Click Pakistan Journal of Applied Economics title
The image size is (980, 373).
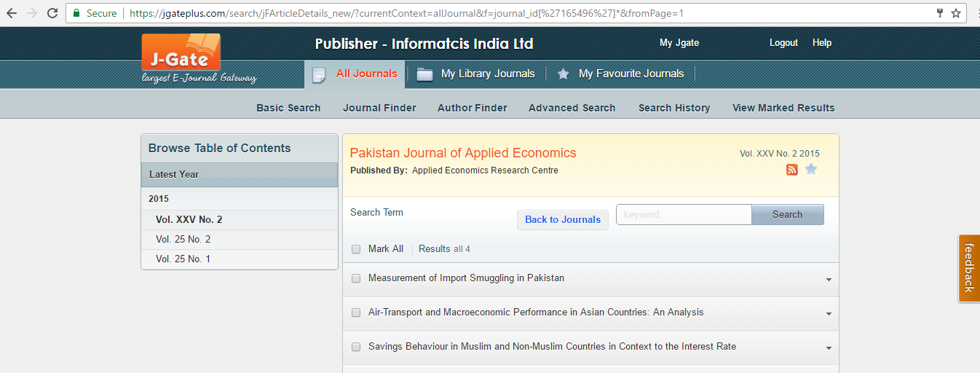click(463, 153)
